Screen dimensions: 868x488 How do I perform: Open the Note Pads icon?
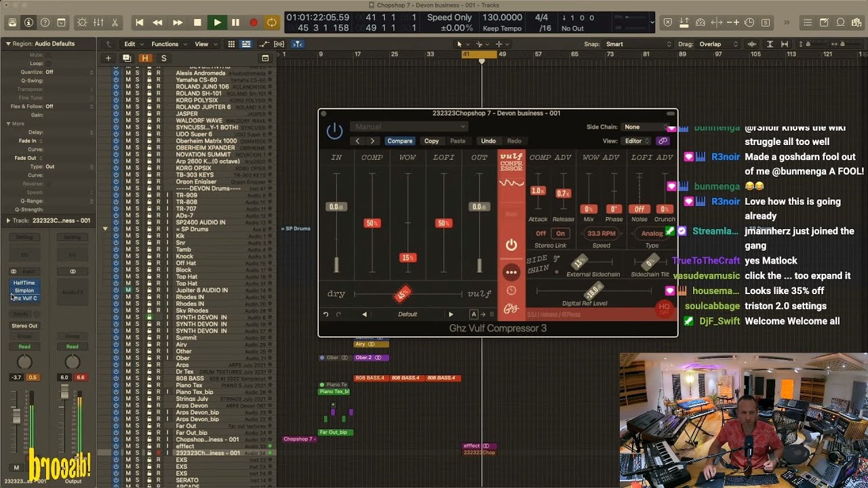[824, 22]
